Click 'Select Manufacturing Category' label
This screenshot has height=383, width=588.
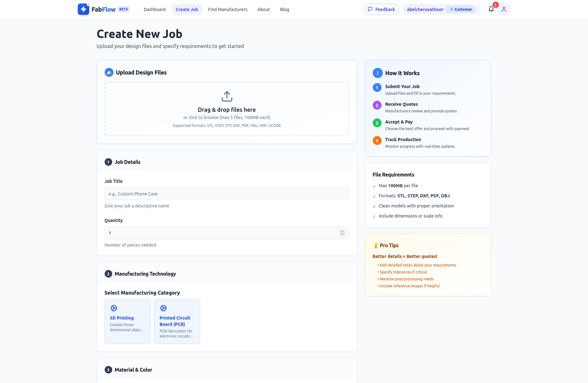142,293
